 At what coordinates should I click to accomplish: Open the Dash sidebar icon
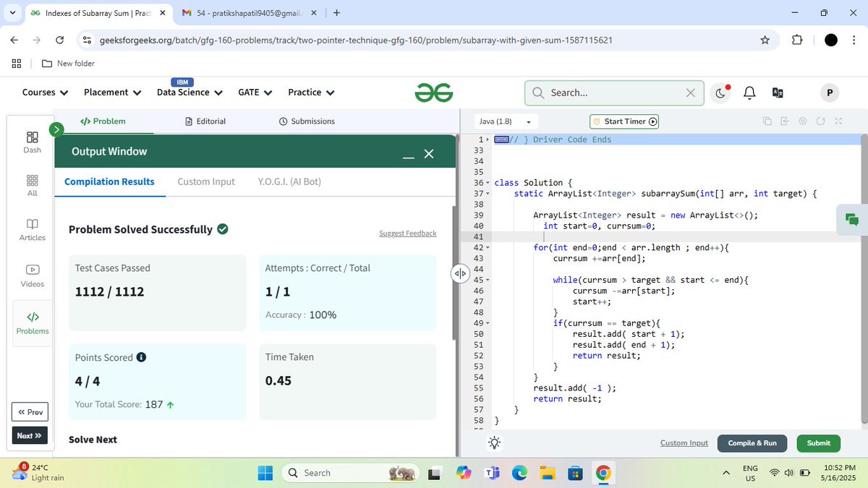(33, 142)
